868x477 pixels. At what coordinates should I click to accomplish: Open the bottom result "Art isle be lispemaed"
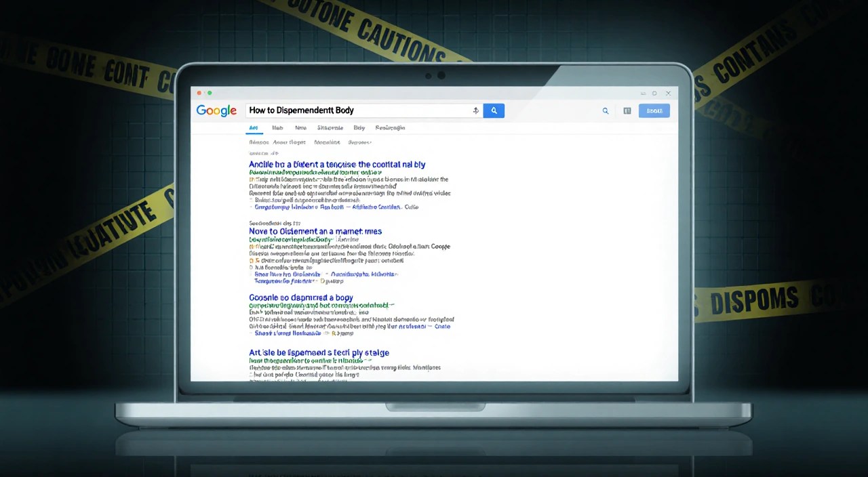click(x=319, y=352)
